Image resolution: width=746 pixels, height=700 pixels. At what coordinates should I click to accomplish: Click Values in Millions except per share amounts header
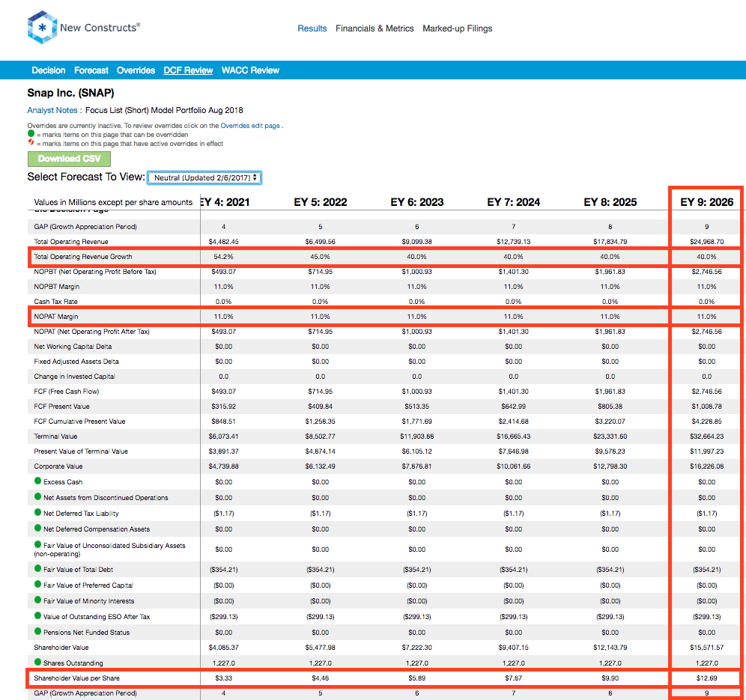pyautogui.click(x=113, y=203)
